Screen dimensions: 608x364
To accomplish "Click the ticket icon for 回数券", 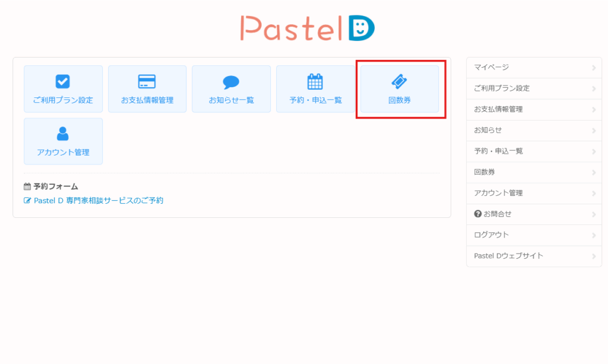I will click(399, 82).
